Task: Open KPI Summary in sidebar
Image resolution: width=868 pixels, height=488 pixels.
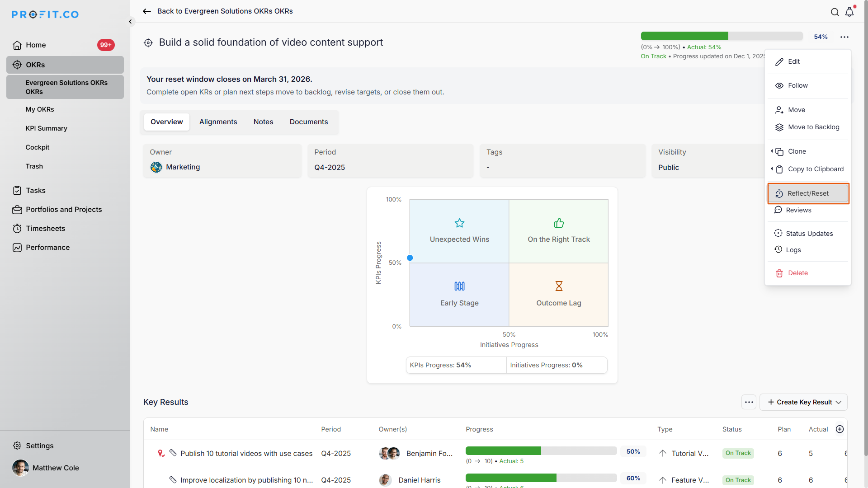Action: [x=46, y=128]
